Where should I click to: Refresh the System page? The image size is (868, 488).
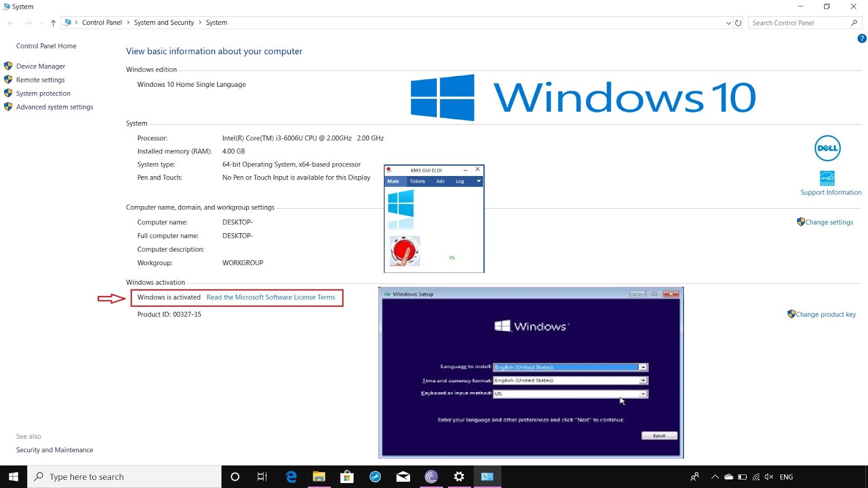(x=738, y=23)
